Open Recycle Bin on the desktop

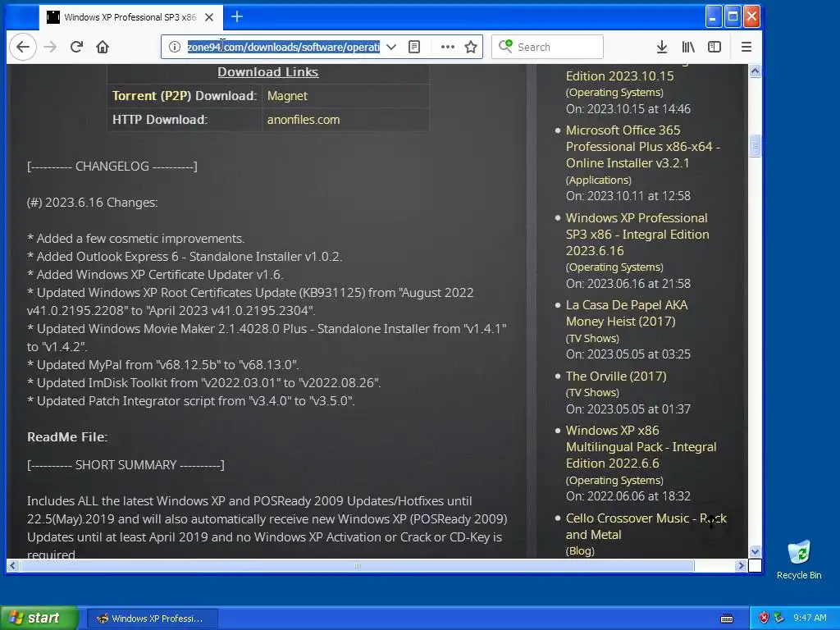[799, 559]
